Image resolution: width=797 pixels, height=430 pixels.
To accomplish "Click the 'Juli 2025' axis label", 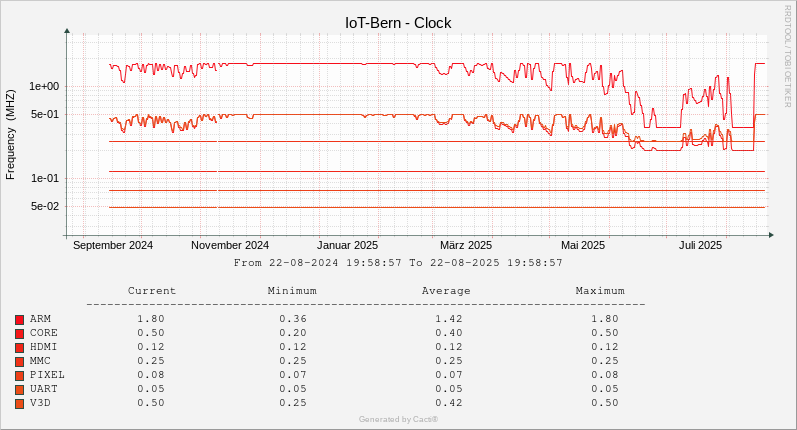I will pos(700,245).
